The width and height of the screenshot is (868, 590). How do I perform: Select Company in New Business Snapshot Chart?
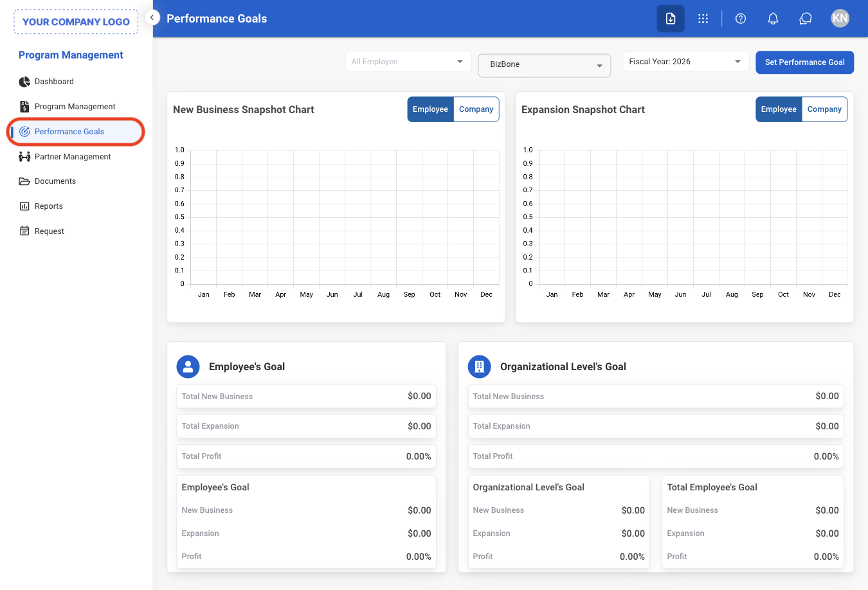click(x=476, y=109)
